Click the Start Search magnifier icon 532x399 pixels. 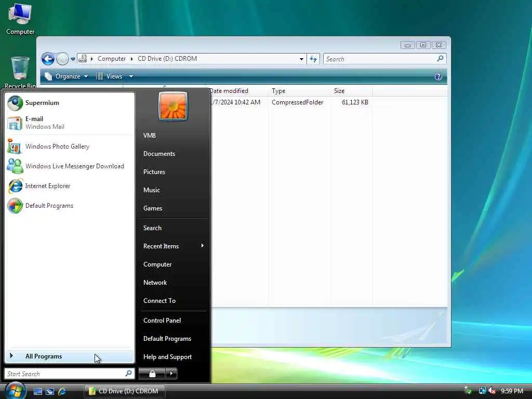[x=129, y=374]
